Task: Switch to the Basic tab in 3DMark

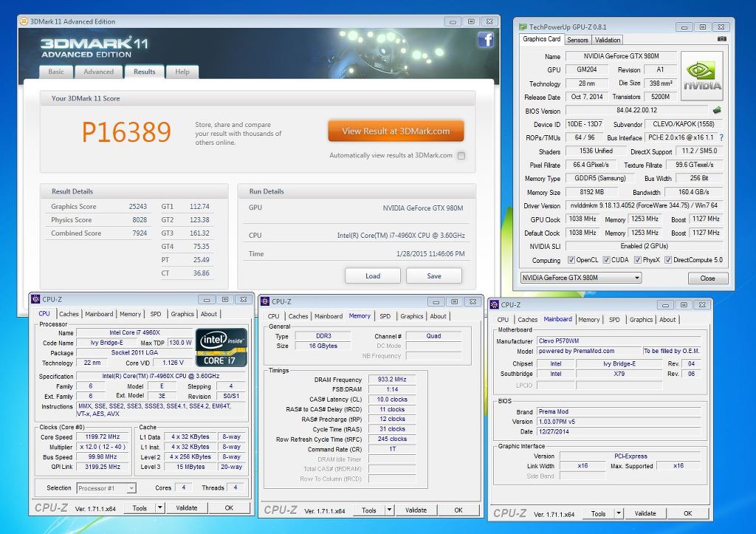Action: 56,72
